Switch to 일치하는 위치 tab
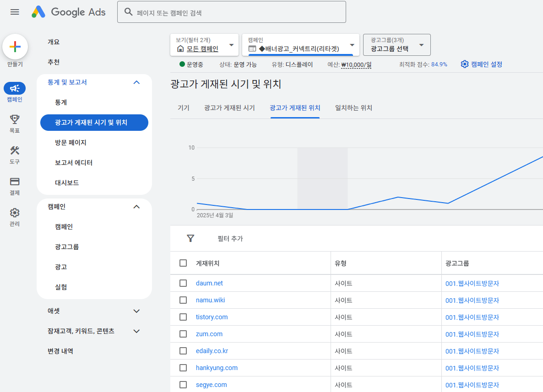 click(x=353, y=108)
